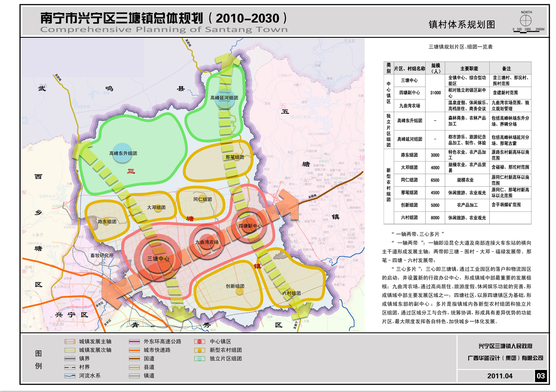Select the 城镇发展主轴 legend symbol
Image resolution: width=556 pixels, height=392 pixels.
(x=70, y=342)
